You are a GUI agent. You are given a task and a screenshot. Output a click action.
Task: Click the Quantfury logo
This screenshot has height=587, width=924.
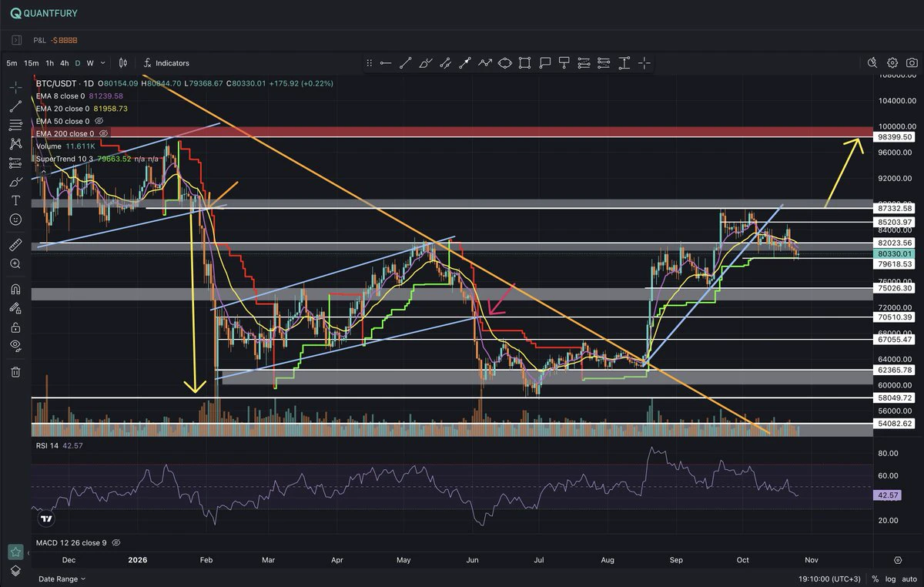tap(44, 14)
